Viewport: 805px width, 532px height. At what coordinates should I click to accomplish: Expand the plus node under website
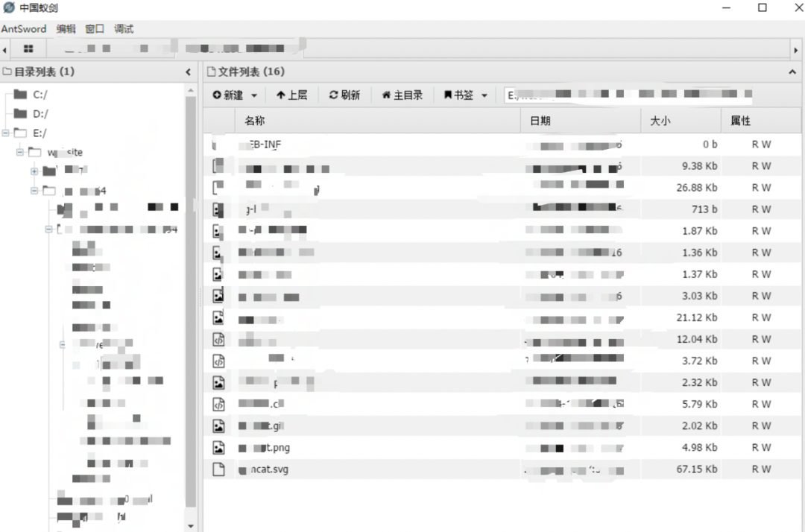click(x=34, y=171)
